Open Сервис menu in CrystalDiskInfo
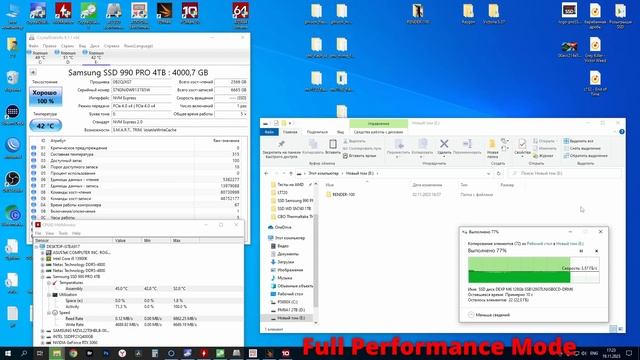The height and width of the screenshot is (360, 640). click(67, 46)
